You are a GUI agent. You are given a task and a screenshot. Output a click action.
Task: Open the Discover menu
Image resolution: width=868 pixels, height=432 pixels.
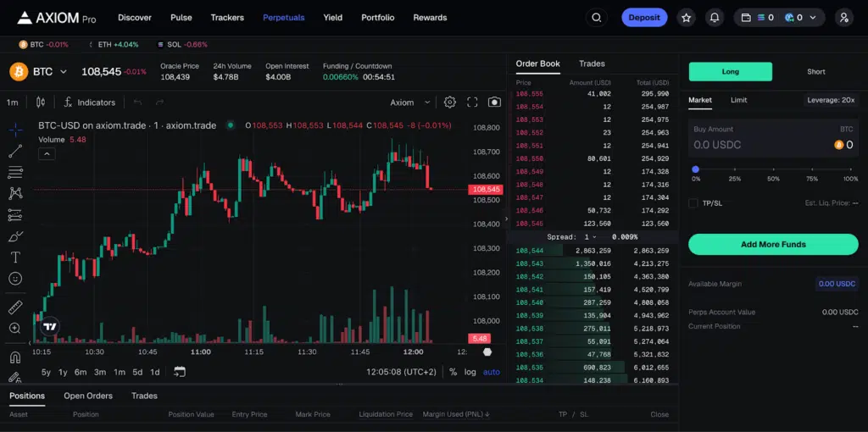click(135, 18)
